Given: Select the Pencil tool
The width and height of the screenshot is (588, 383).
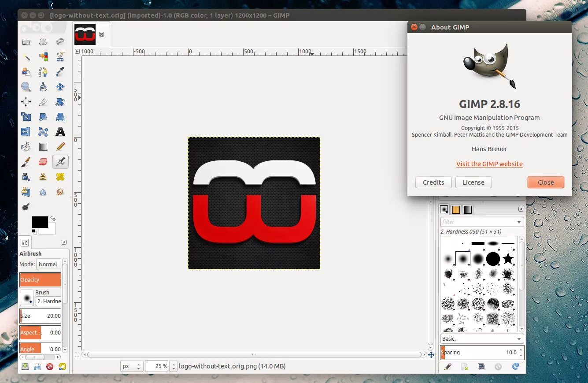Looking at the screenshot, I should tap(60, 147).
